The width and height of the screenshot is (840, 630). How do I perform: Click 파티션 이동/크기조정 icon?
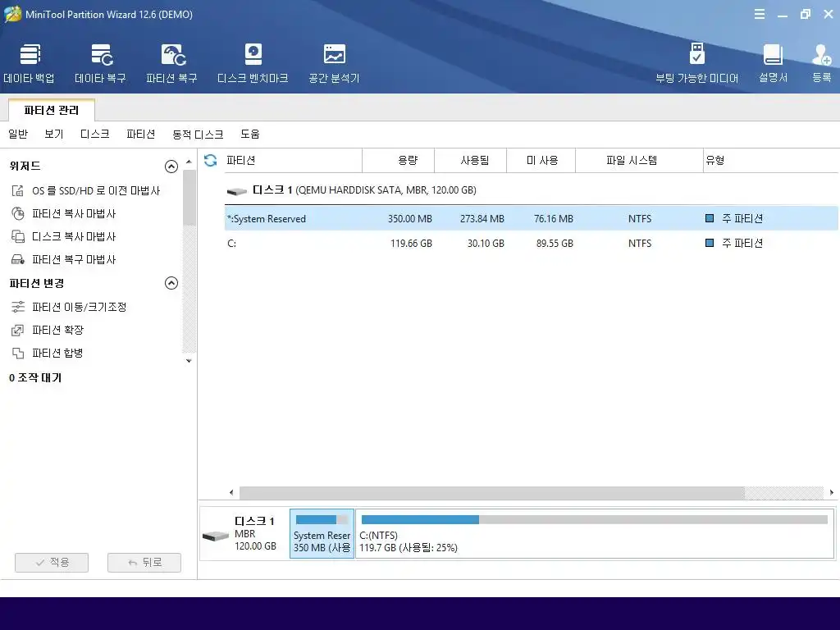(x=18, y=307)
